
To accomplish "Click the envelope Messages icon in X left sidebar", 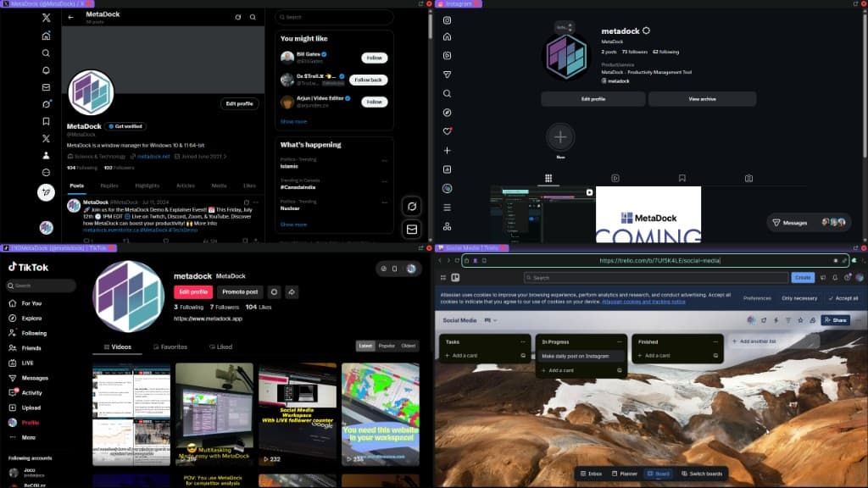I will 46,86.
